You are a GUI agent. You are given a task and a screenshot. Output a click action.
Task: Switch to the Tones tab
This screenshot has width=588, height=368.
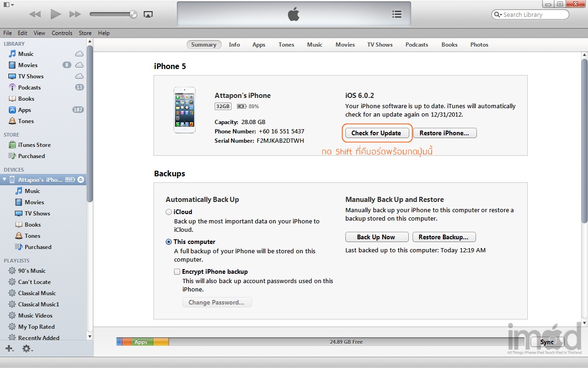pos(286,45)
